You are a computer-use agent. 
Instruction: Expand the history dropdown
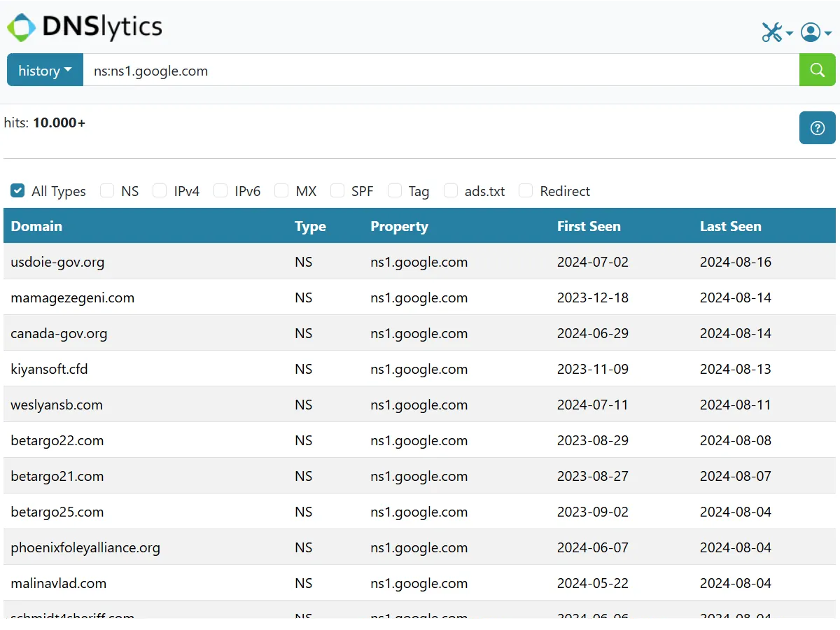(45, 70)
